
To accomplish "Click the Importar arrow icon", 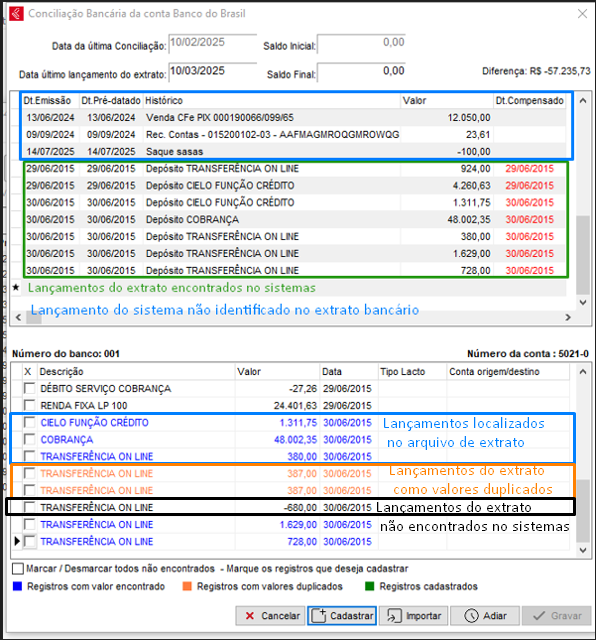I will click(x=394, y=616).
